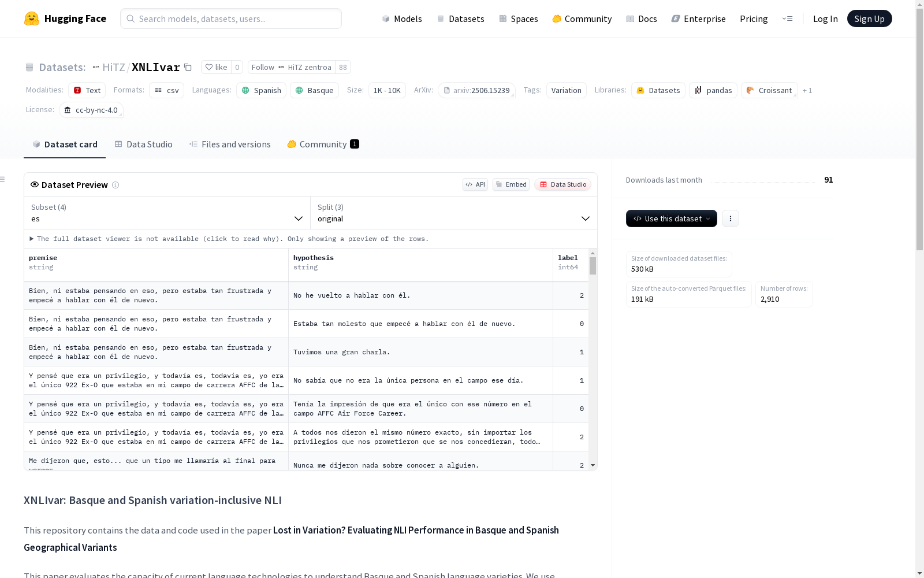The height and width of the screenshot is (578, 924).
Task: Open the Models navigation item
Action: (x=402, y=18)
